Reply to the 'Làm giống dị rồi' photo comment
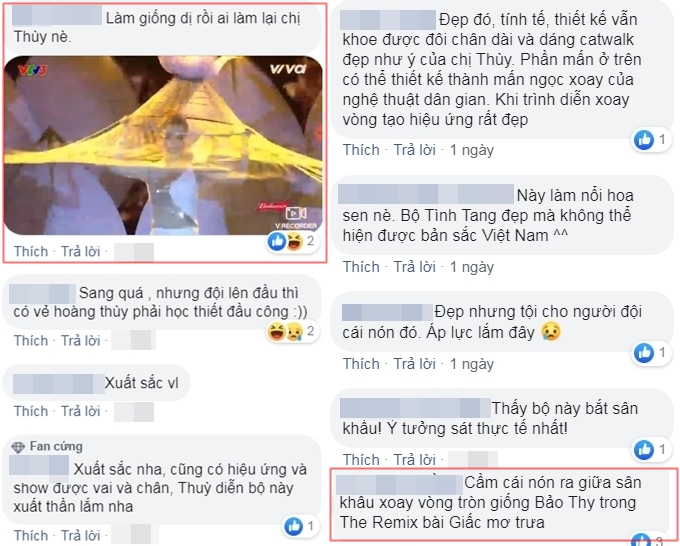680x546 pixels. click(80, 252)
